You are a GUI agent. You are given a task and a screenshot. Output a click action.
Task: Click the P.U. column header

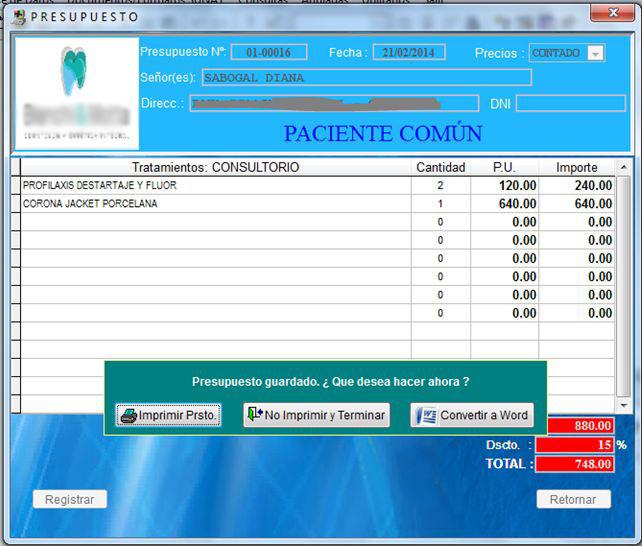click(x=504, y=167)
